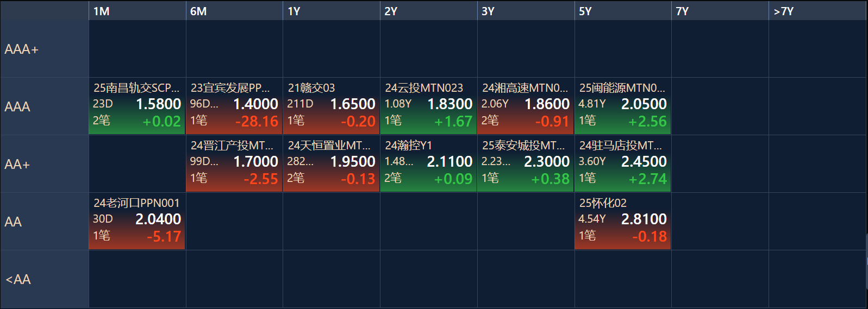
Task: Click the 24瀚控Y1 bond tile
Action: 428,163
